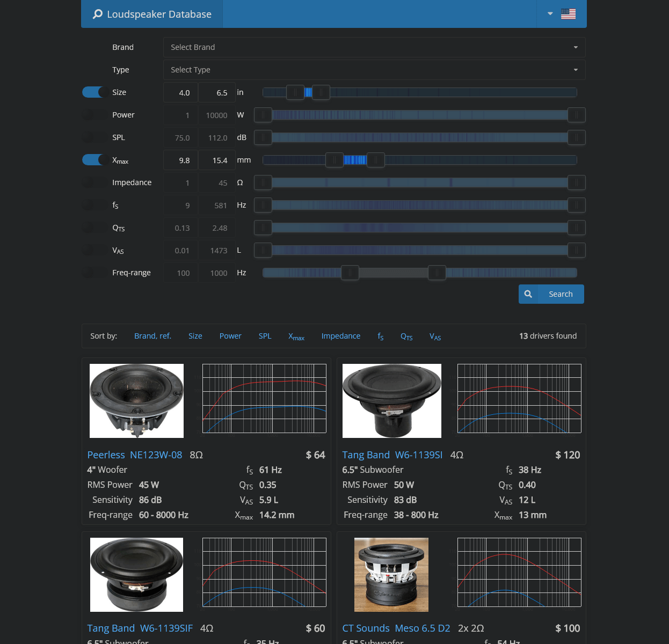Open the US flag language selector

[x=568, y=14]
